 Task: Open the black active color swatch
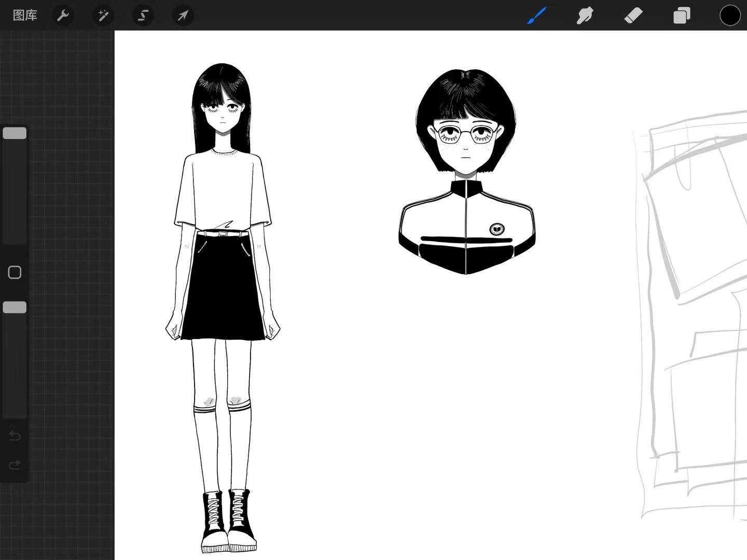click(x=729, y=16)
